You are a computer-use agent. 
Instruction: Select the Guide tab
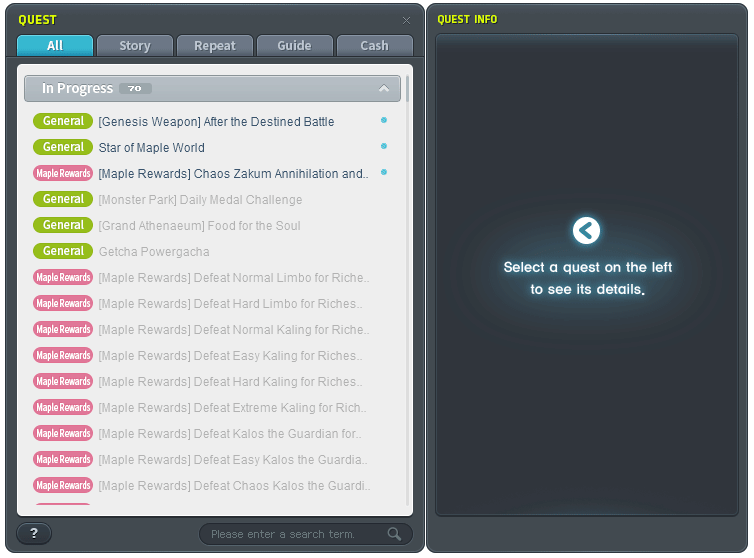(294, 46)
